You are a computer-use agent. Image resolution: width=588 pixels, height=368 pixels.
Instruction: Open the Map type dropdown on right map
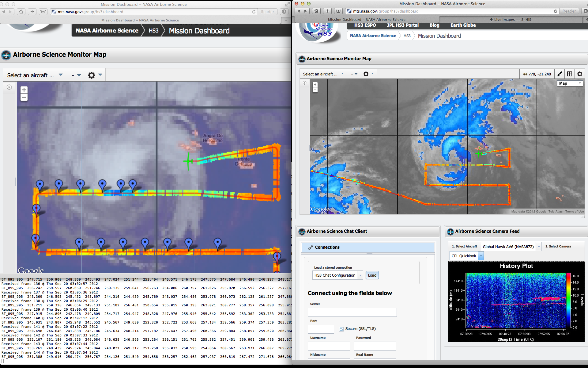pos(570,83)
